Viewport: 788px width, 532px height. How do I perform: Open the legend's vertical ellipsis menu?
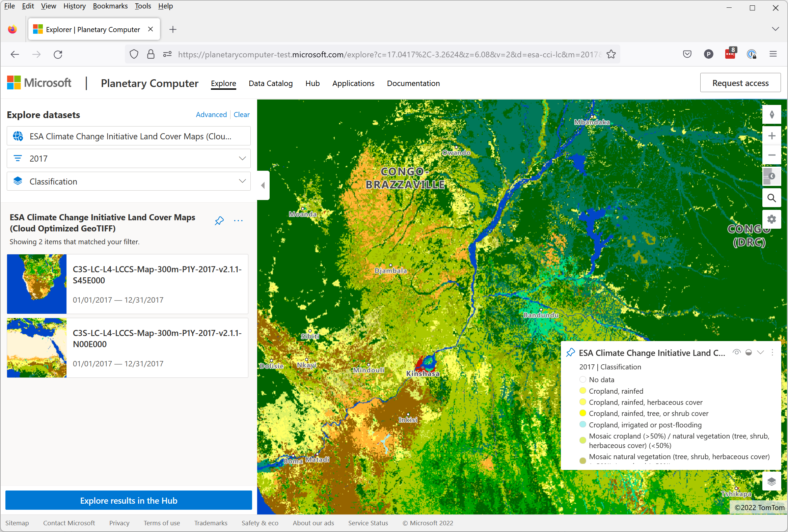coord(772,353)
